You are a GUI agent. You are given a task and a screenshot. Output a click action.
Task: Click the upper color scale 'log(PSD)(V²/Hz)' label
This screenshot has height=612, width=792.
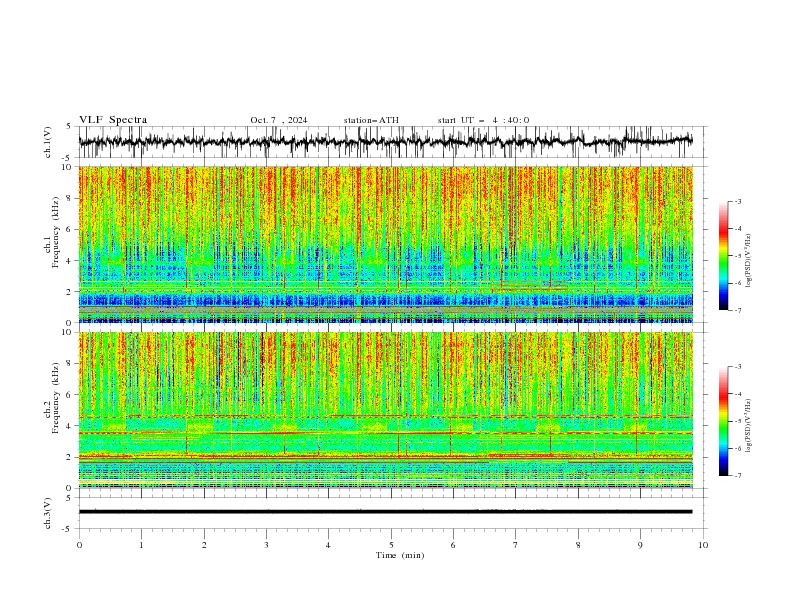pos(749,261)
